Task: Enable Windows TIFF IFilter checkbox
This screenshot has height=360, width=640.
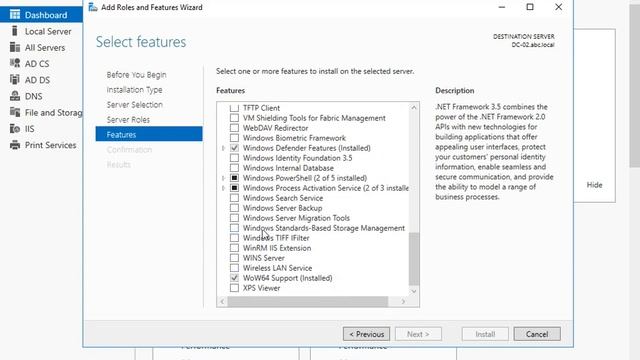Action: (x=234, y=238)
